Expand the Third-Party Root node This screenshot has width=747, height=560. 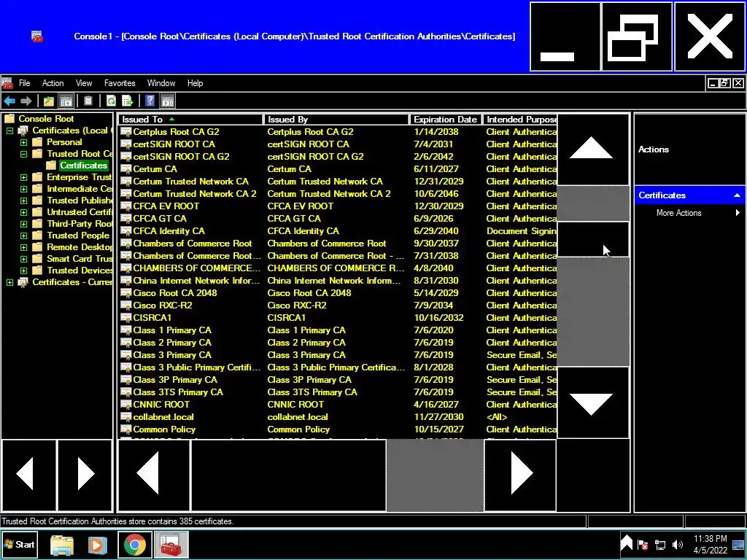(x=24, y=224)
